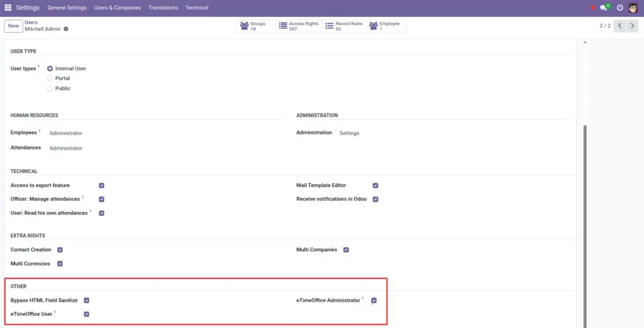Screen dimensions: 644x328
Task: Click help mark beside User: Read his own attendances
Action: coord(91,212)
